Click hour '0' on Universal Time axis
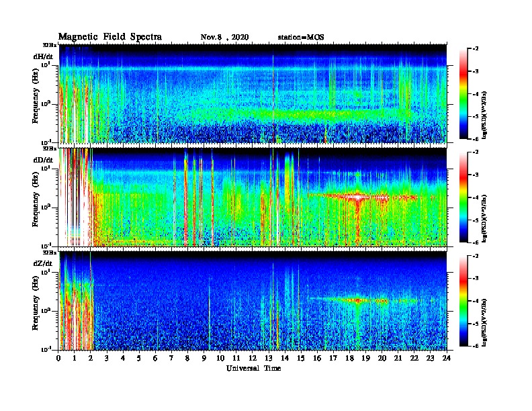532x411 pixels. click(x=58, y=358)
